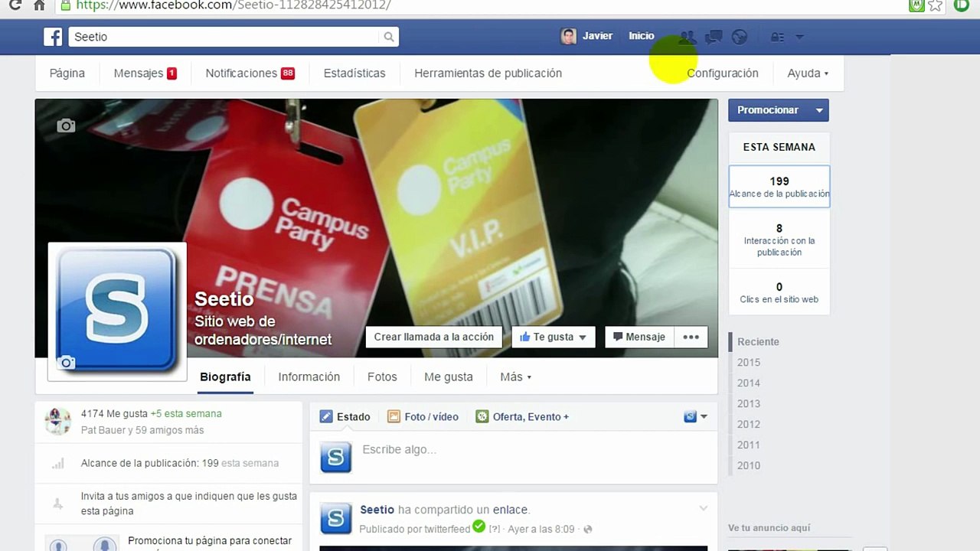Go to Inicio in the top bar
980x551 pixels.
click(x=642, y=36)
